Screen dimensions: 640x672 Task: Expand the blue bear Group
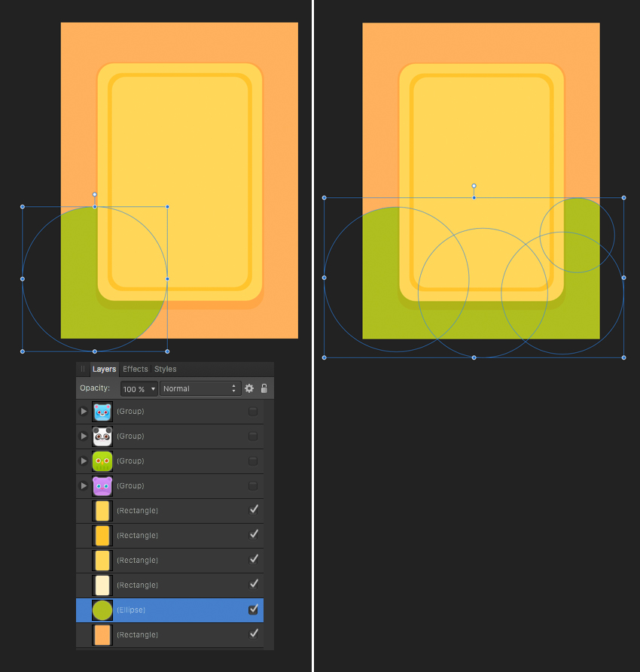point(84,412)
